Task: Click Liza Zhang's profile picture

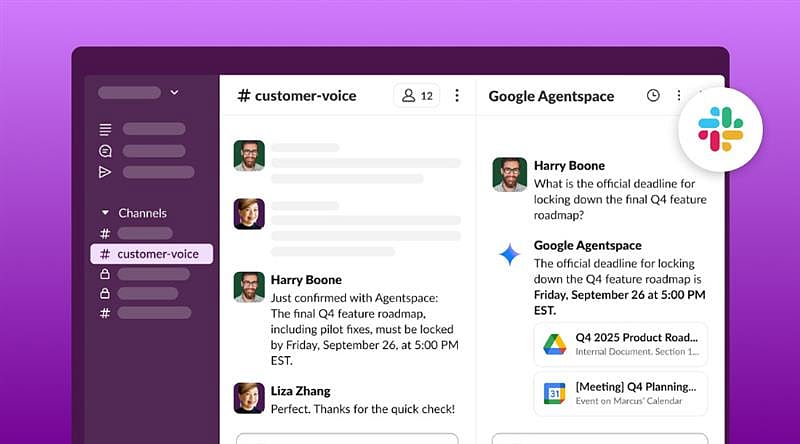Action: click(249, 398)
